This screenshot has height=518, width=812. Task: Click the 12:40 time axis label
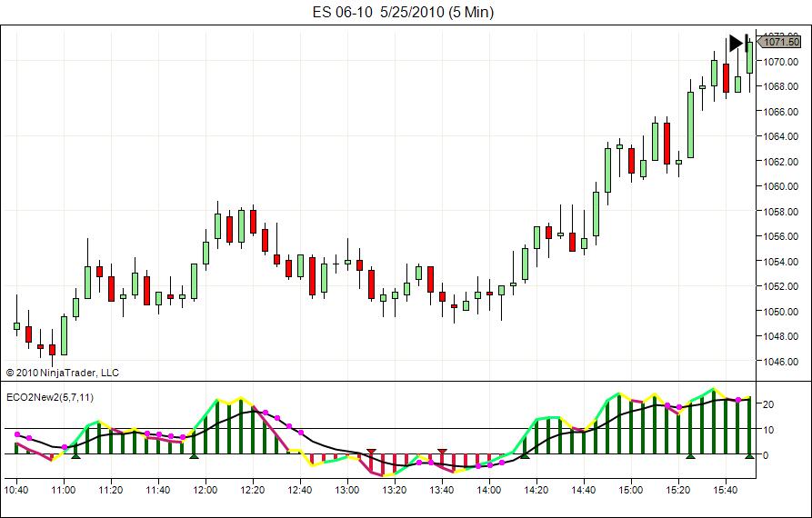300,490
